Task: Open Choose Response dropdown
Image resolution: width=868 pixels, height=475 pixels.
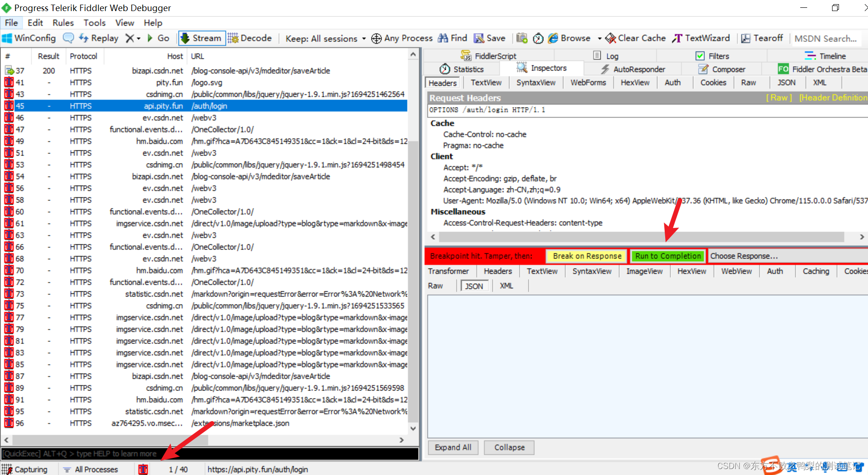Action: [787, 256]
